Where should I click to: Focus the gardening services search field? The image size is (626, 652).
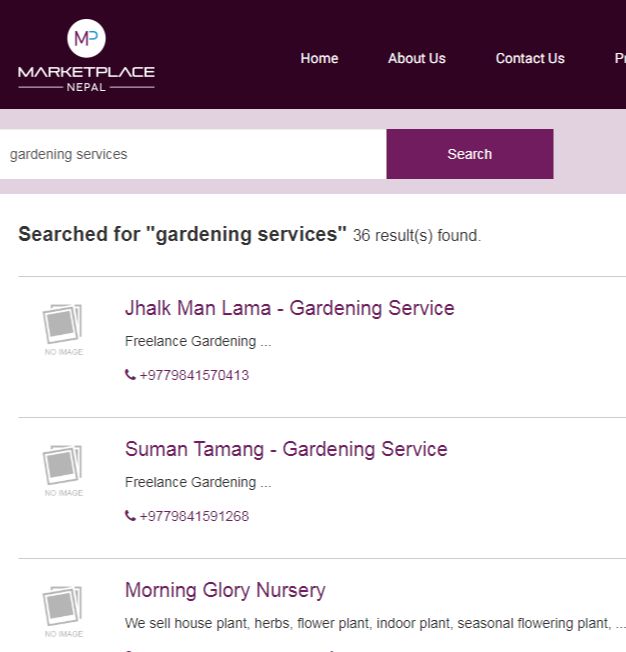coord(193,154)
